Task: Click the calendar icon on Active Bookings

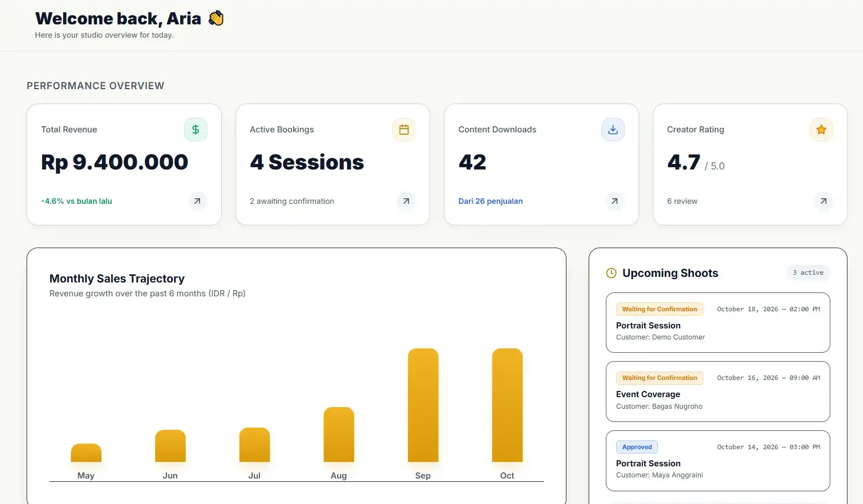Action: (x=404, y=130)
